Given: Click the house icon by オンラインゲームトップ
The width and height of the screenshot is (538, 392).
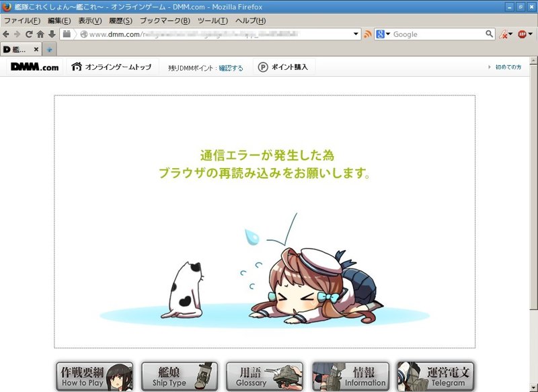Looking at the screenshot, I should click(x=77, y=66).
